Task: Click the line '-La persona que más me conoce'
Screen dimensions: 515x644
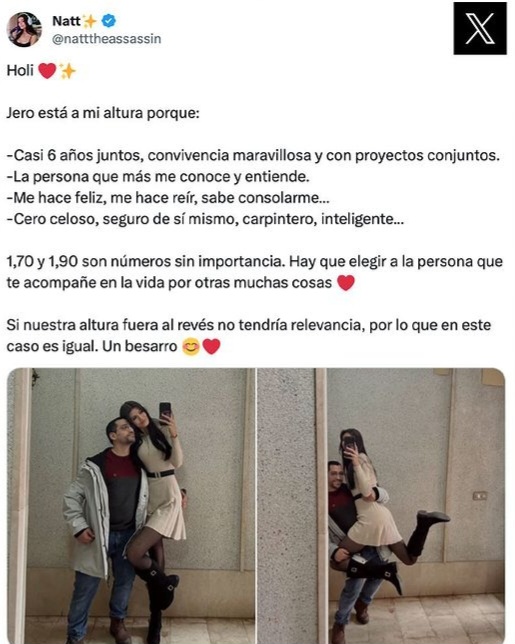Action: (158, 177)
